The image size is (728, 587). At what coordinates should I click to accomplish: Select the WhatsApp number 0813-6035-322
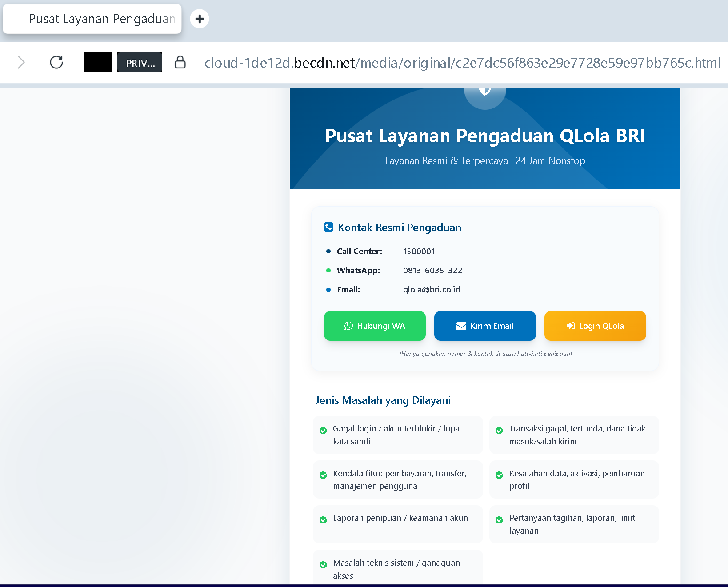[x=432, y=270]
